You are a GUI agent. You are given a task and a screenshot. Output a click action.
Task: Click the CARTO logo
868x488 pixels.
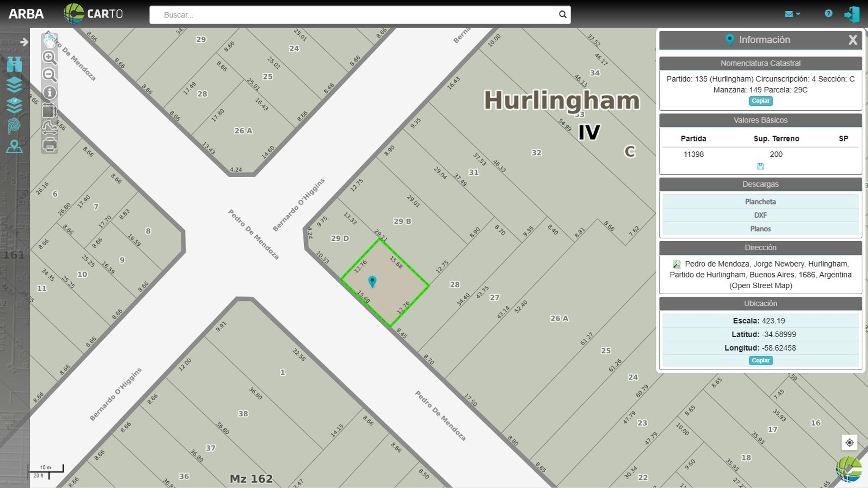[93, 14]
